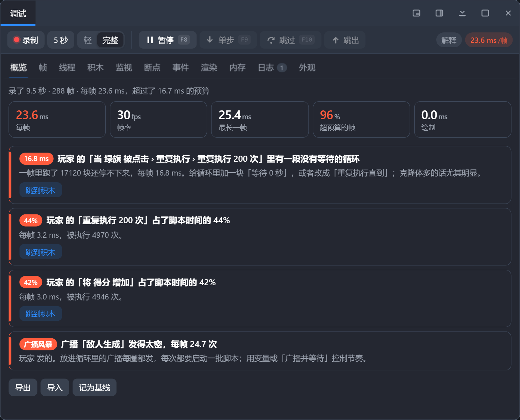Viewport: 520px width, 420px height.
Task: Click the 广播「敌人生成」issue title
Action: point(139,344)
